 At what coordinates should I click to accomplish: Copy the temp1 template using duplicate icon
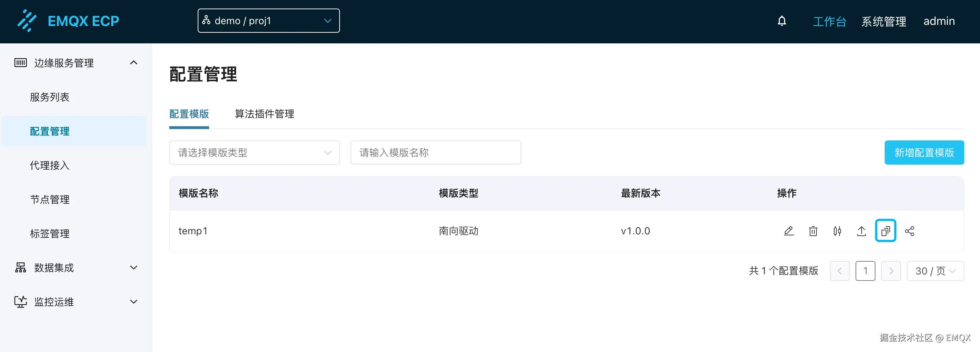(886, 231)
